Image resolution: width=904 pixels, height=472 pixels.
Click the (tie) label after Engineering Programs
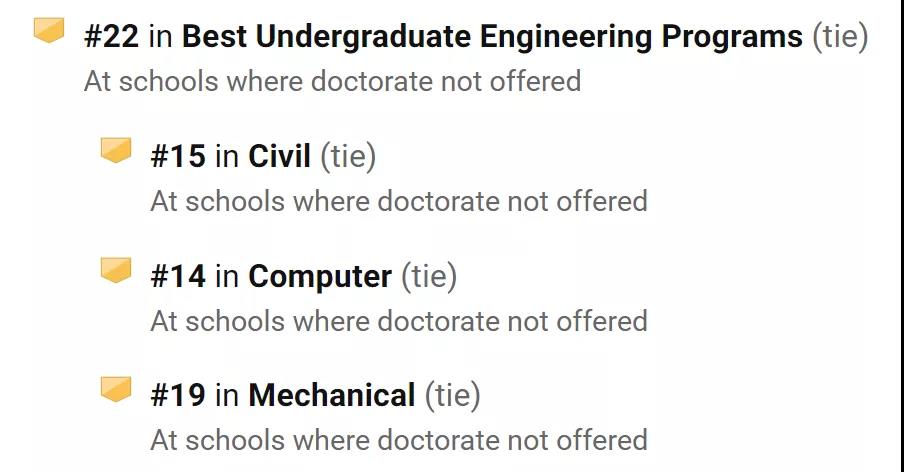840,37
